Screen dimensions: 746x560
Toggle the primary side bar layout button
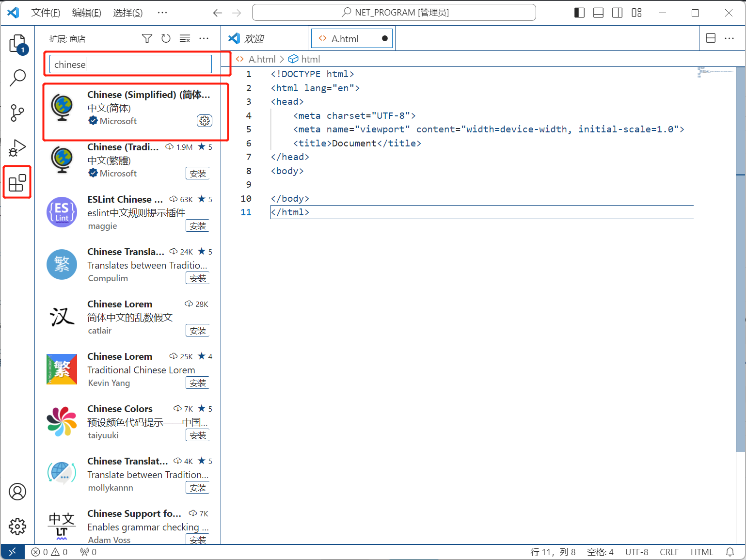579,13
